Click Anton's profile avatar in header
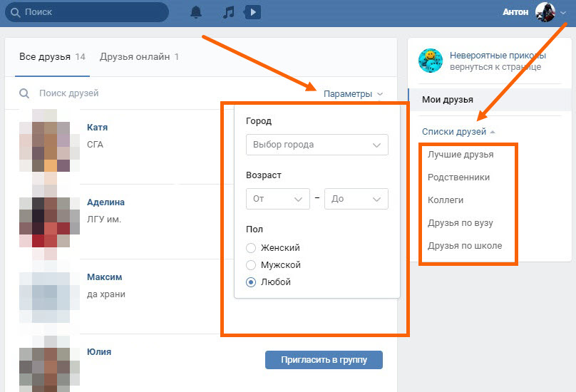This screenshot has height=392, width=576. (x=545, y=12)
